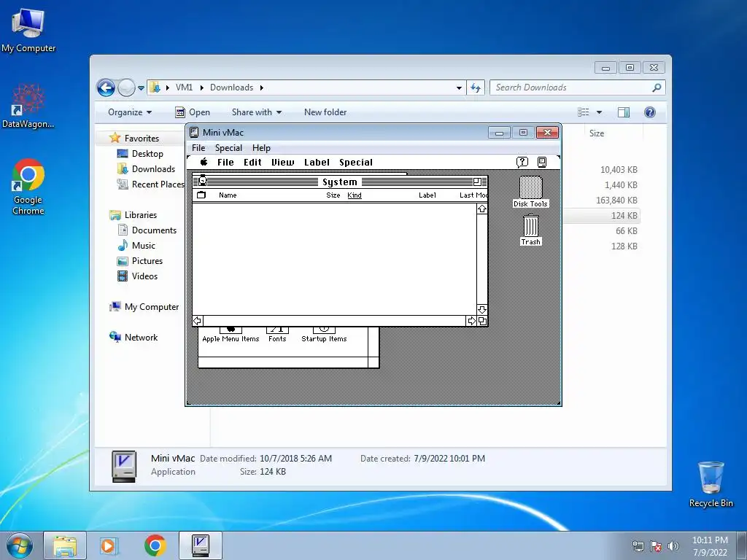Open Explorer help icon
The image size is (747, 560).
pyautogui.click(x=650, y=112)
